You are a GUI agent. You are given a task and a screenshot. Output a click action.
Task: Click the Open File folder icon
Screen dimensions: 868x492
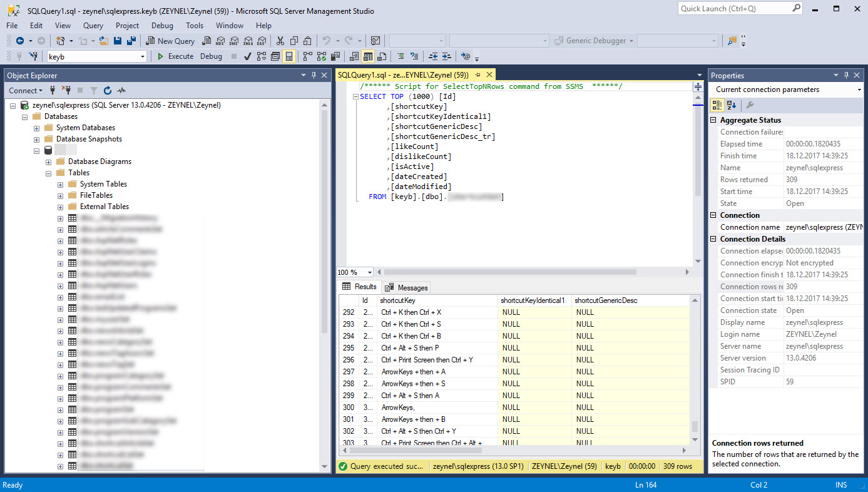click(x=103, y=41)
